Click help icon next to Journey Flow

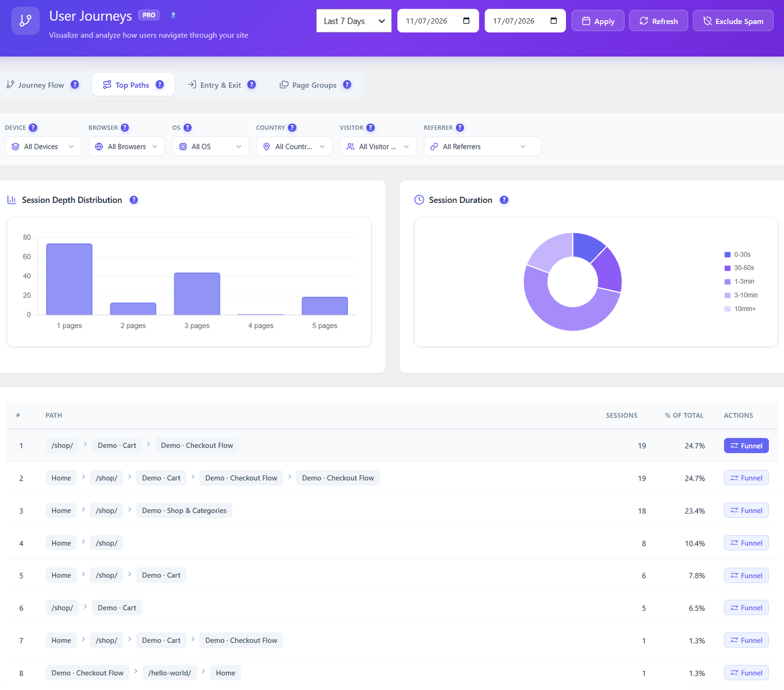[74, 84]
